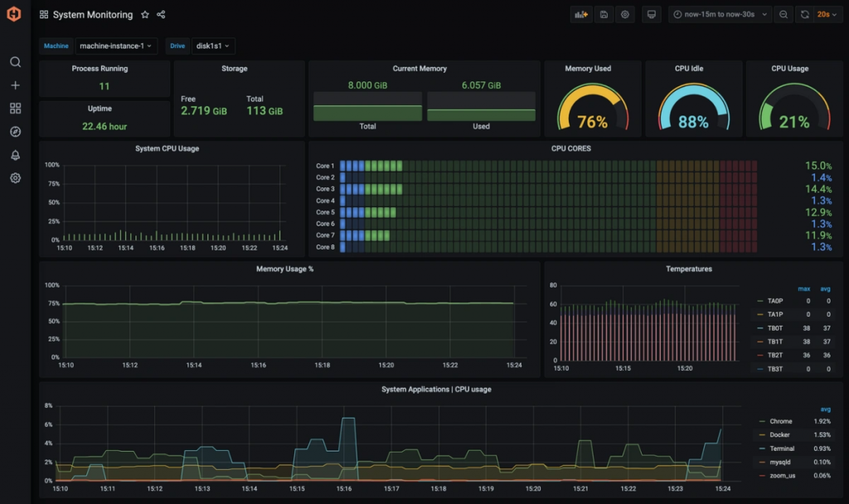This screenshot has width=849, height=504.
Task: Toggle Chrome series in the legend
Action: [x=780, y=421]
